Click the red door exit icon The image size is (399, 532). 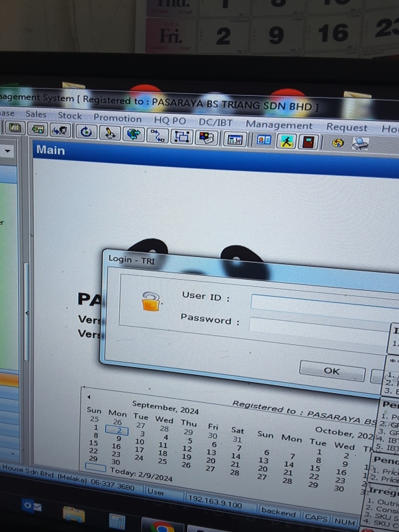pos(308,142)
